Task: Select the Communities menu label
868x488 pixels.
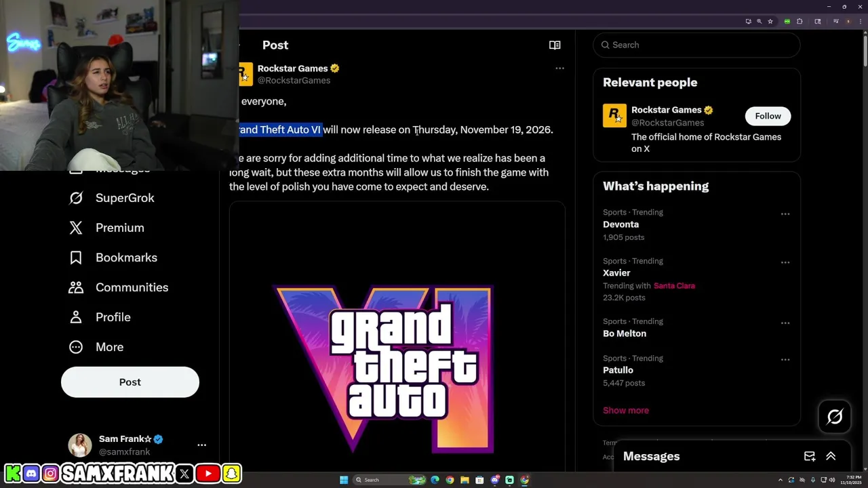Action: pos(132,287)
